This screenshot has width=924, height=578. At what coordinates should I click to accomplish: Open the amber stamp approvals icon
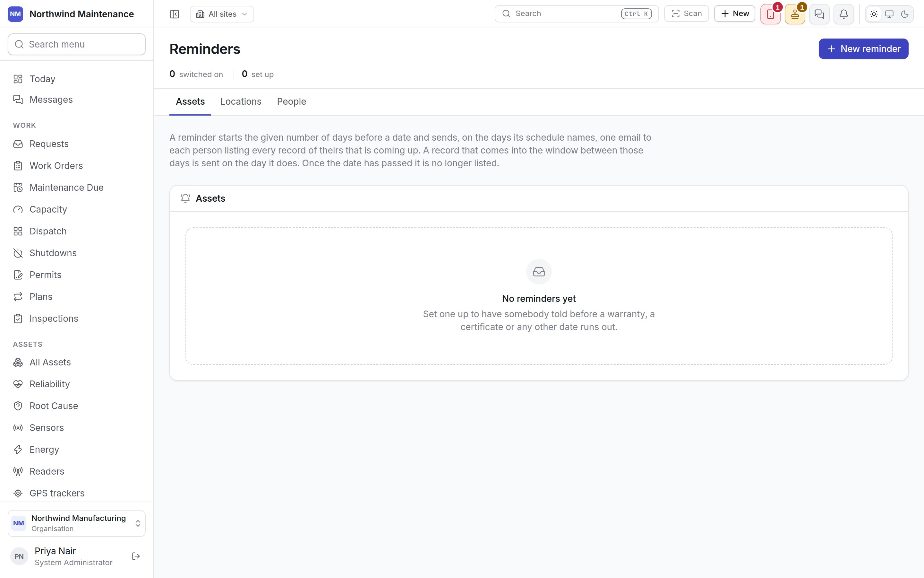pyautogui.click(x=795, y=14)
